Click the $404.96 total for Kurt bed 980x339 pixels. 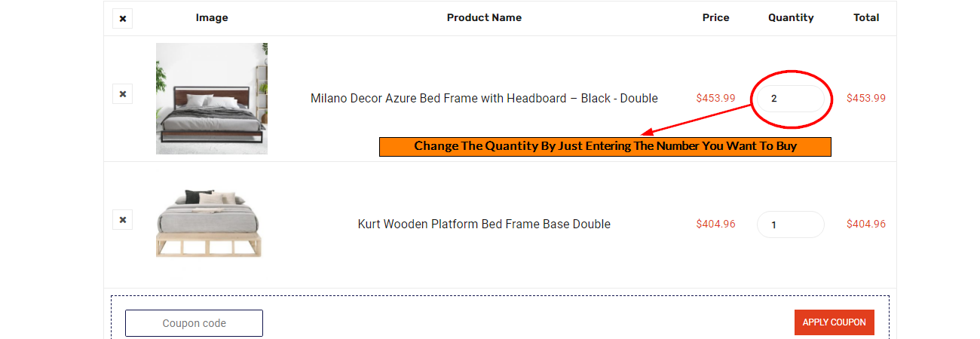click(x=866, y=224)
